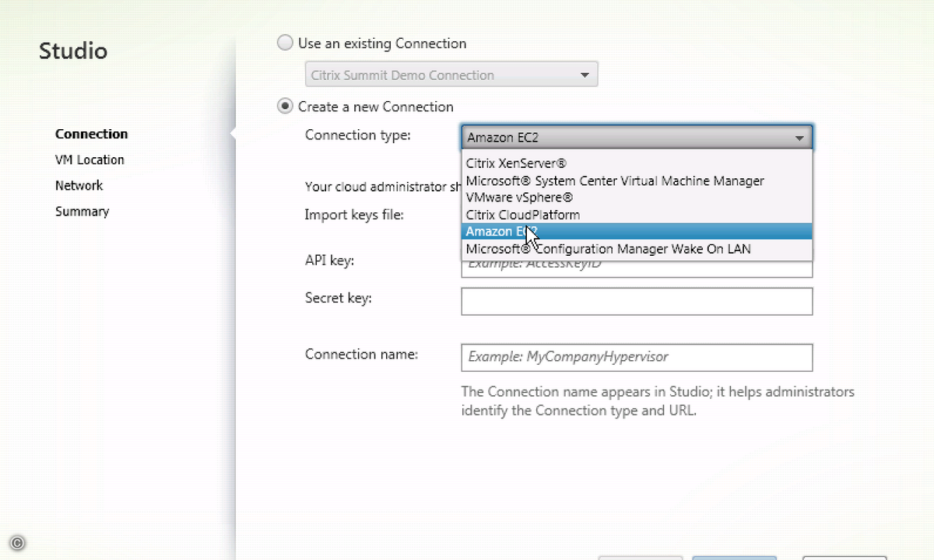Pick the highlighted Amazon EC2 option

pos(637,232)
